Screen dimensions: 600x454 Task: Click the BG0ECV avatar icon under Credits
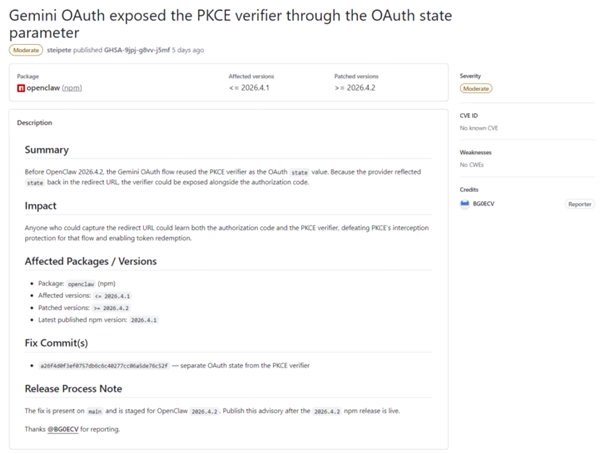point(465,203)
